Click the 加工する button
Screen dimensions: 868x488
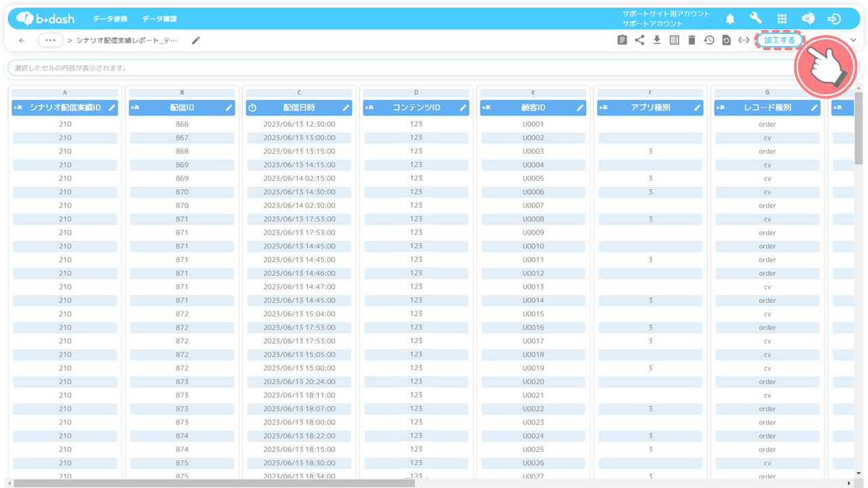tap(779, 40)
